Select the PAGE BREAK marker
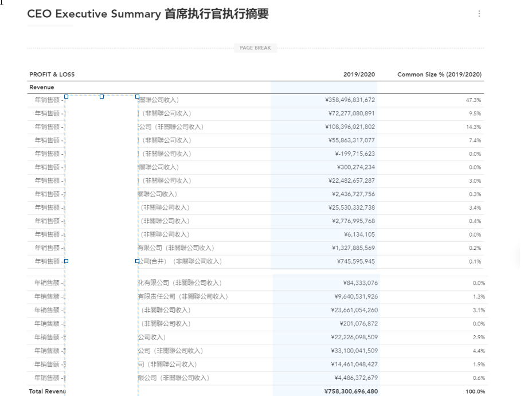The image size is (532, 396). pyautogui.click(x=255, y=48)
